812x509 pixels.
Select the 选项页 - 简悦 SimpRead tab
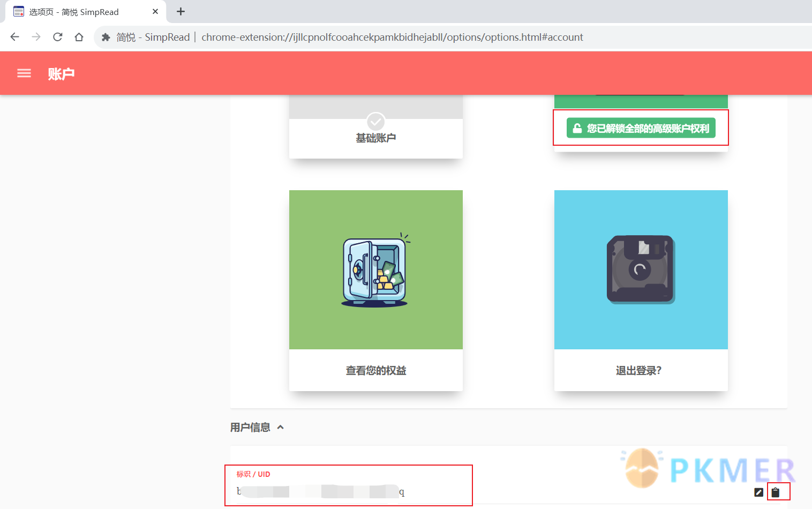(x=86, y=11)
